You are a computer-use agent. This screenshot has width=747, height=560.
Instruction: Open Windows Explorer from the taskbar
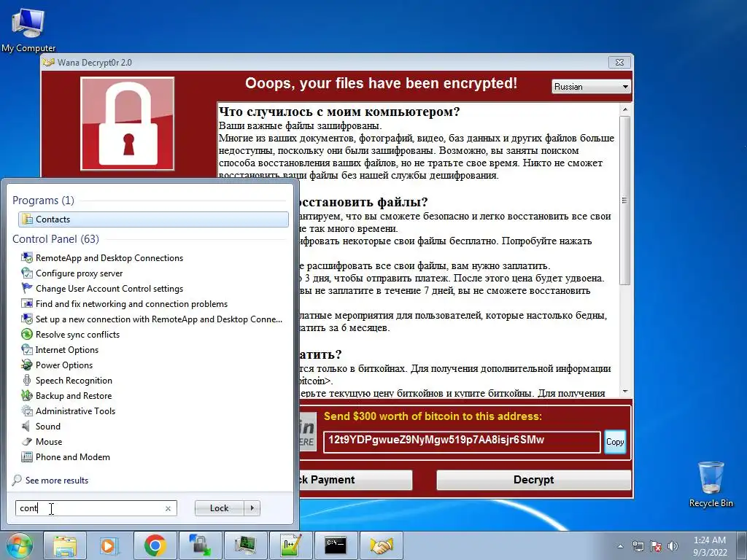tap(65, 545)
